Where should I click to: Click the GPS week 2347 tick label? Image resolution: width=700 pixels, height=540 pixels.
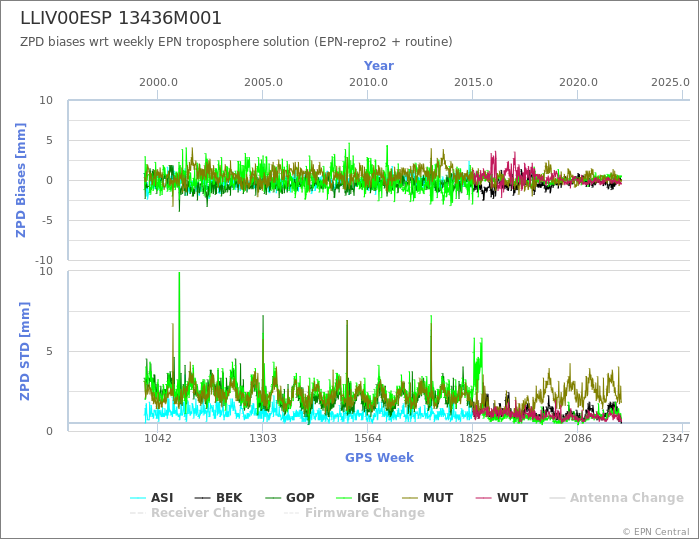click(x=676, y=438)
